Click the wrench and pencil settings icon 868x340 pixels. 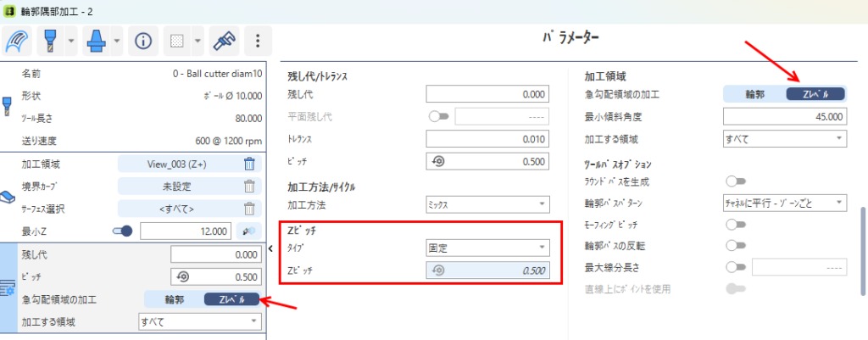pos(223,40)
